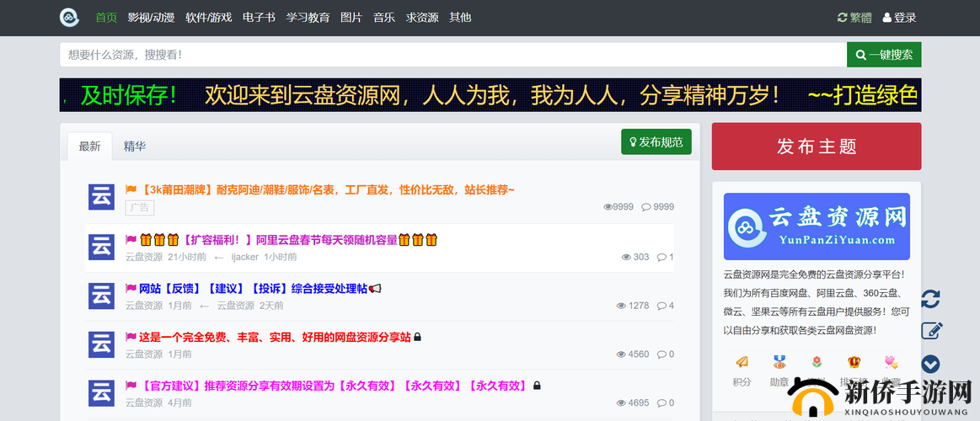This screenshot has width=980, height=421.
Task: Switch to traditional Chinese via 繁體
Action: coord(854,18)
